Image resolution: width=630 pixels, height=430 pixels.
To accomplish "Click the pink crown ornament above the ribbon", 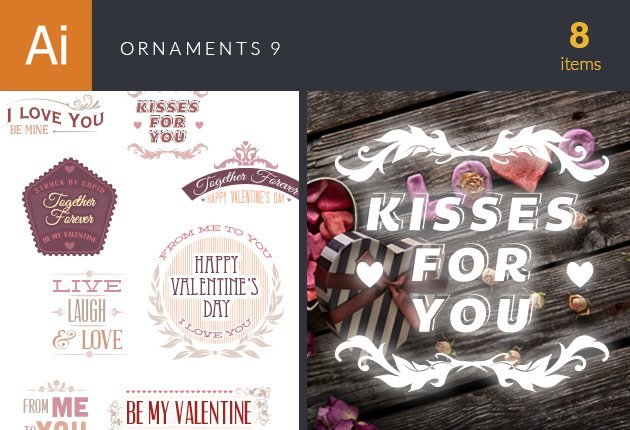I will [246, 156].
